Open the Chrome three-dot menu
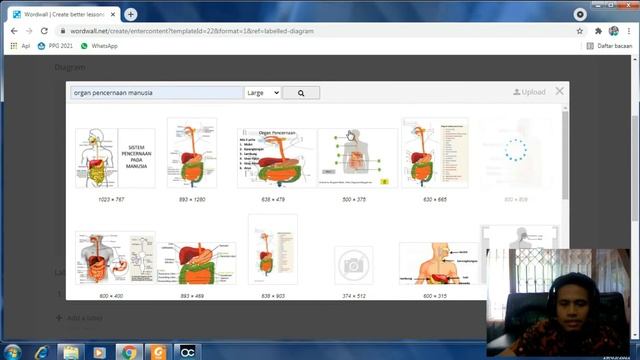The width and height of the screenshot is (640, 360). click(629, 31)
